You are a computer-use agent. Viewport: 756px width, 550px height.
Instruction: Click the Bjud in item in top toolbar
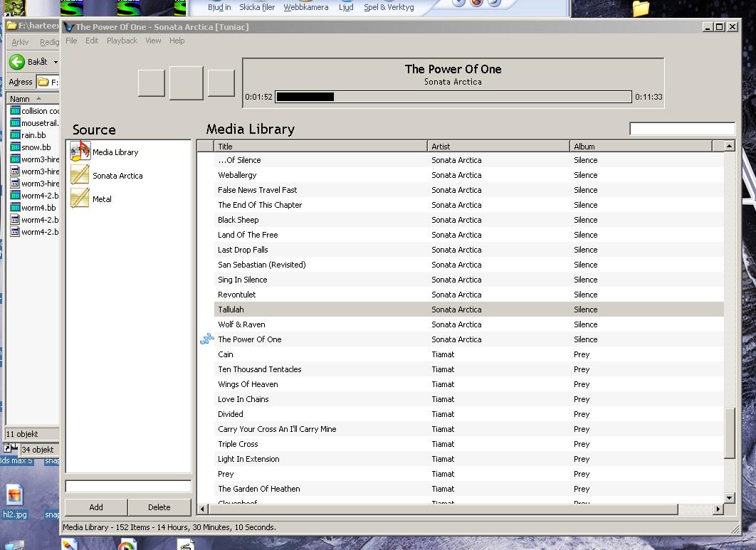219,6
